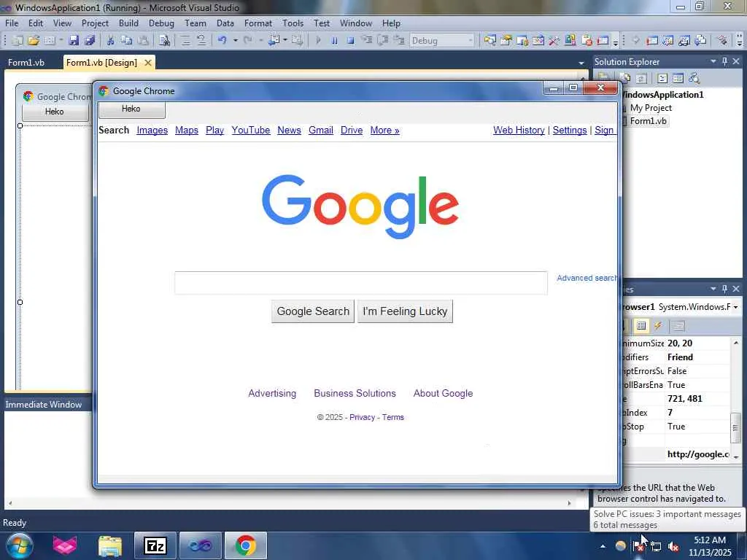The width and height of the screenshot is (747, 560).
Task: Open the Debug configuration dropdown
Action: tap(471, 41)
